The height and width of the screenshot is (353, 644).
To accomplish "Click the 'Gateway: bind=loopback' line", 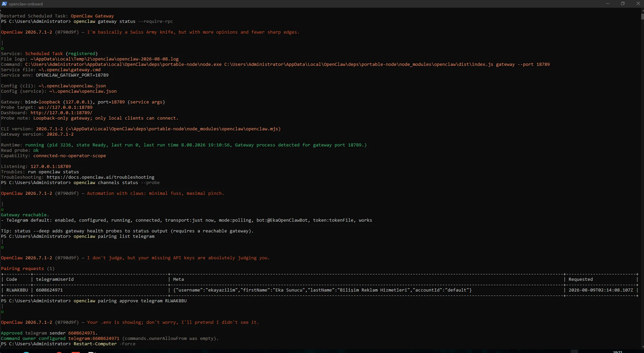I will point(83,102).
